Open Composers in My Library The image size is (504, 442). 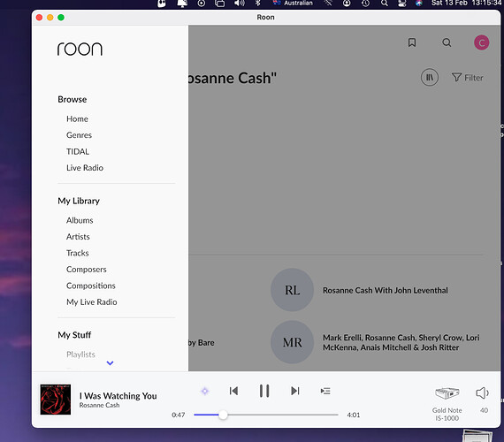87,270
